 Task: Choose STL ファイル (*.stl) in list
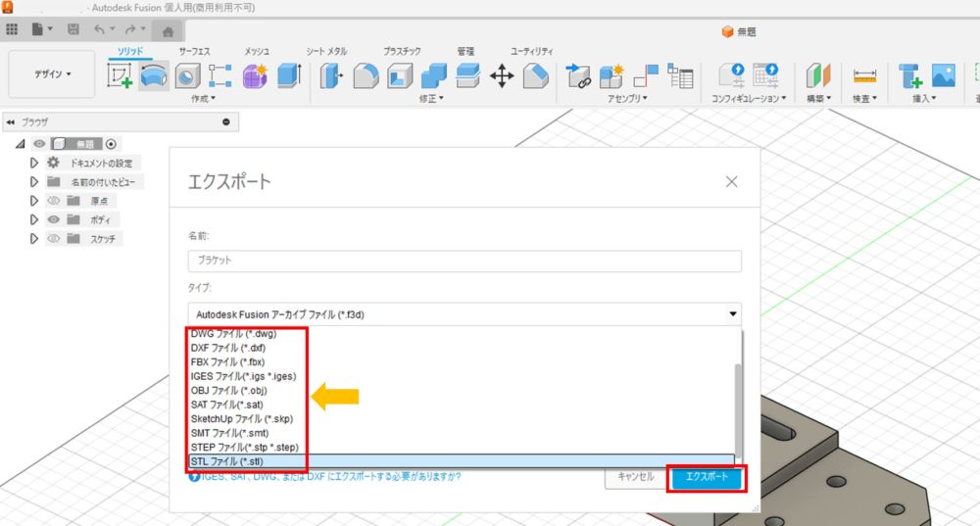pos(462,461)
